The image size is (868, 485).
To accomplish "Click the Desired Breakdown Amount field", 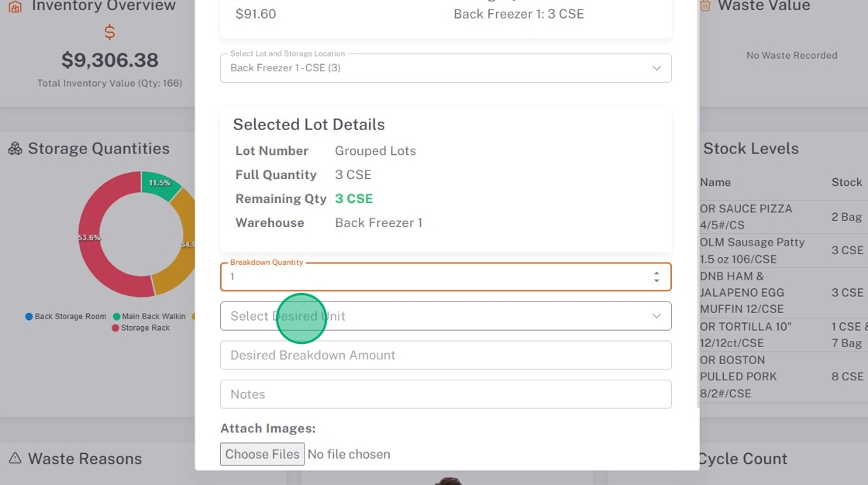I will pos(446,355).
